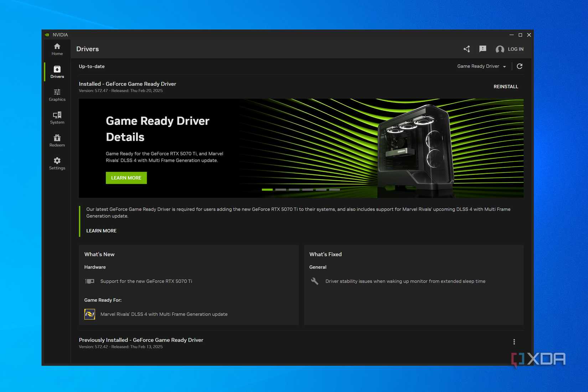This screenshot has height=392, width=588.
Task: Open the Home section in the sidebar
Action: [57, 49]
